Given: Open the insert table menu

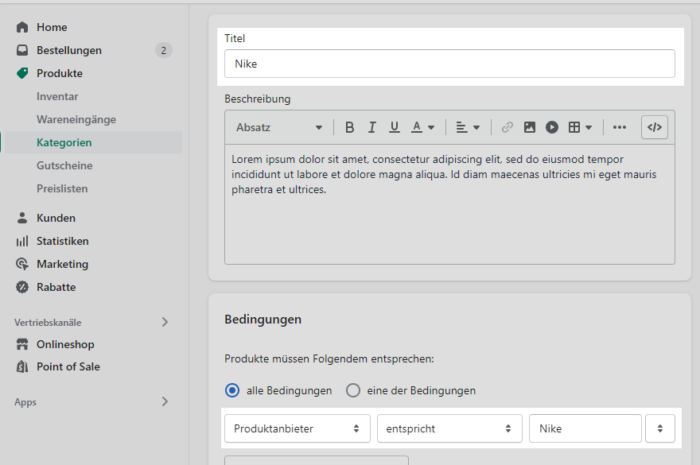Looking at the screenshot, I should [580, 128].
